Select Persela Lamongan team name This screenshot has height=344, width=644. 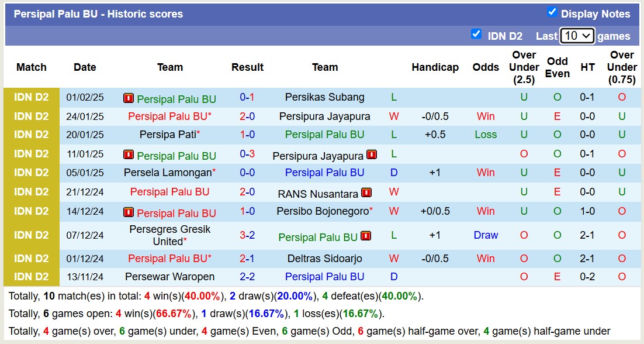pos(167,173)
